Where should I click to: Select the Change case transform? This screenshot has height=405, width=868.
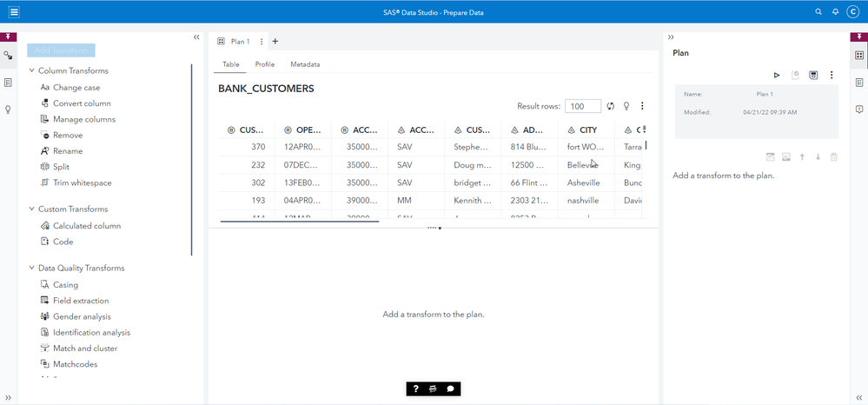[76, 88]
